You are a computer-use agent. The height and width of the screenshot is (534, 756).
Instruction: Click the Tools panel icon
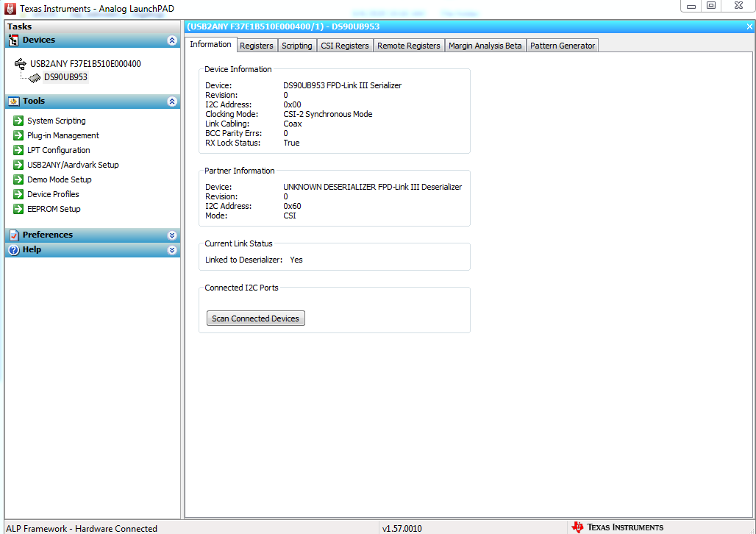click(x=13, y=102)
